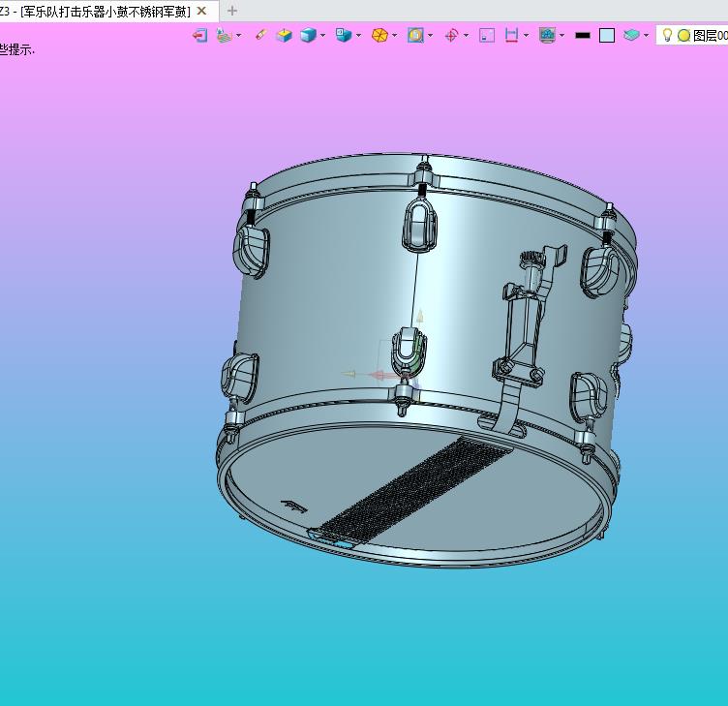Open a new tab with plus button
The image size is (728, 706).
pos(232,11)
